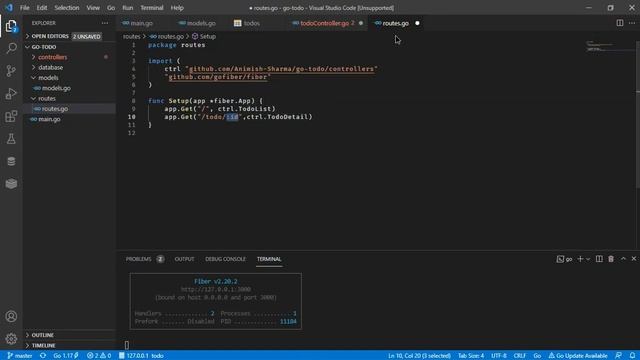Open the Edit menu
Viewport: 640px width, 360px height.
tap(42, 8)
